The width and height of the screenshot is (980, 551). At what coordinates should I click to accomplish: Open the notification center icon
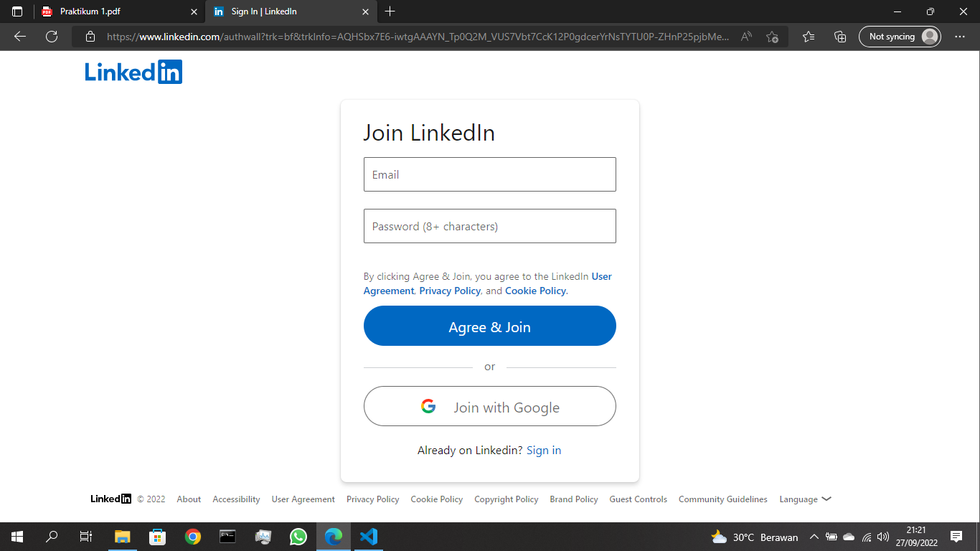tap(956, 537)
